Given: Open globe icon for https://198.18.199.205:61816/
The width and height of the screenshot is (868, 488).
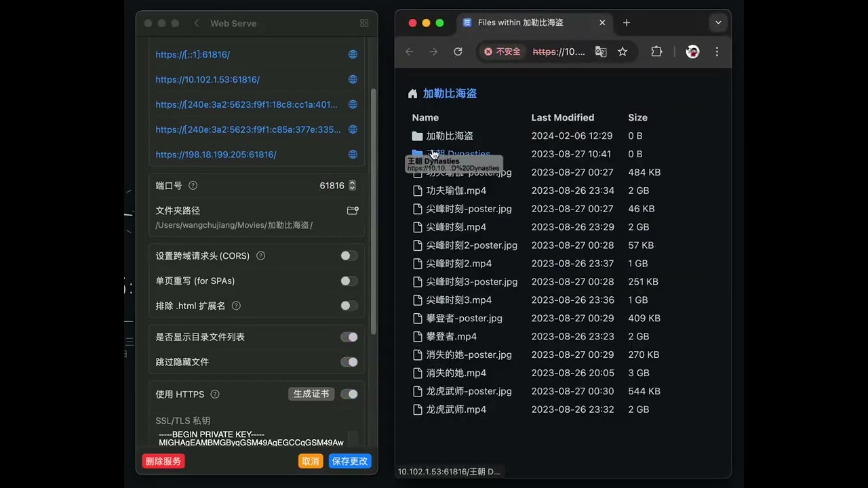Looking at the screenshot, I should tap(353, 155).
